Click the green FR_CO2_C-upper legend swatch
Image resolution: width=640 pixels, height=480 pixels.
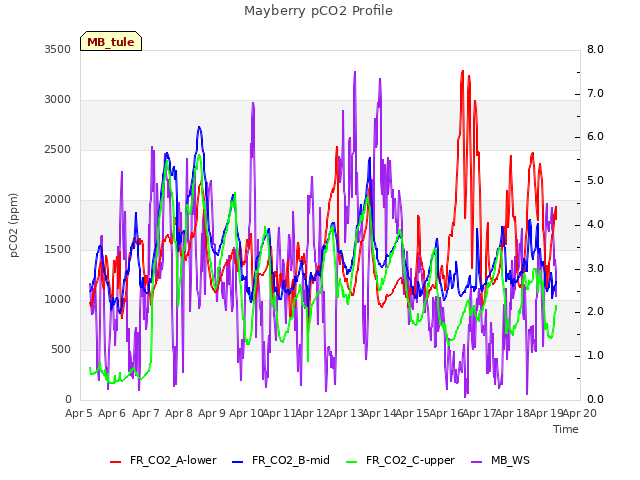(351, 462)
